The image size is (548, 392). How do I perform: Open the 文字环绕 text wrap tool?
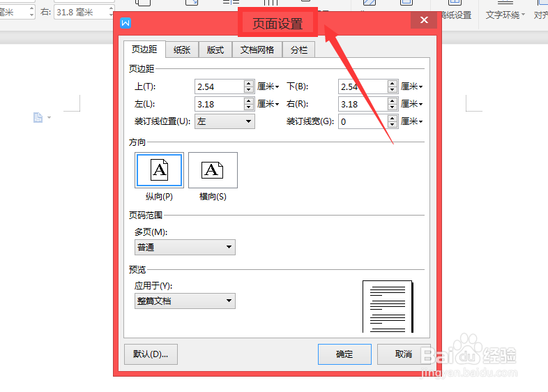tap(505, 15)
